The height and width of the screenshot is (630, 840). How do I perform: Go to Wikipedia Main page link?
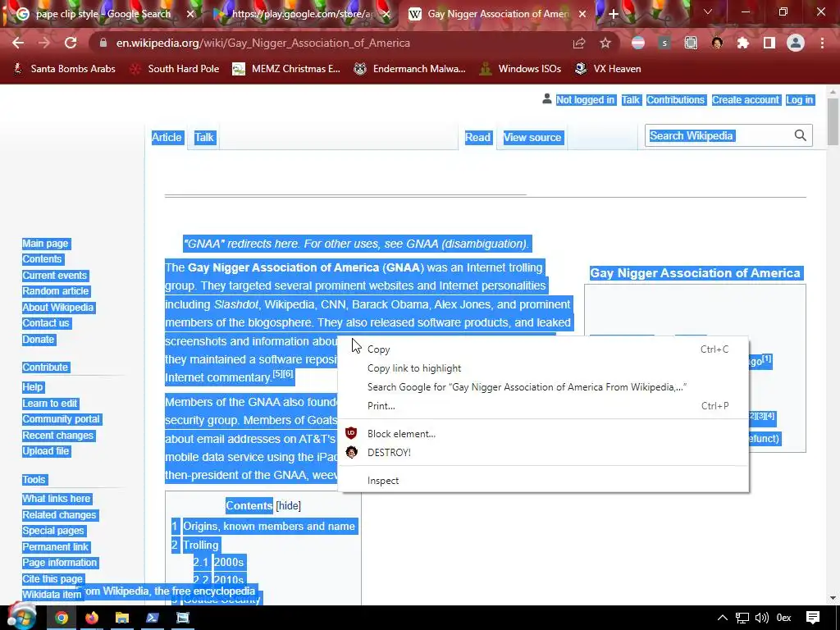[x=46, y=243]
